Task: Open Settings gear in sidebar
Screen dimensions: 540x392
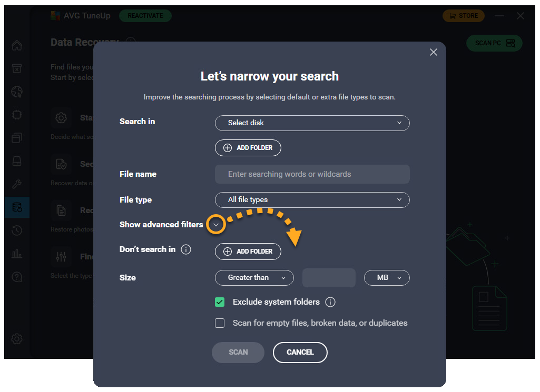Action: pos(17,339)
